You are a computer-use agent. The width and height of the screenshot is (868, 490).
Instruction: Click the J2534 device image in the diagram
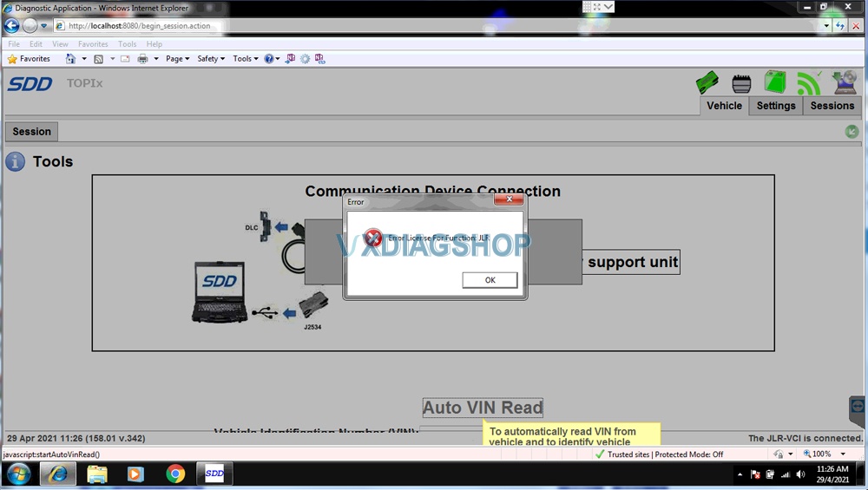(313, 304)
